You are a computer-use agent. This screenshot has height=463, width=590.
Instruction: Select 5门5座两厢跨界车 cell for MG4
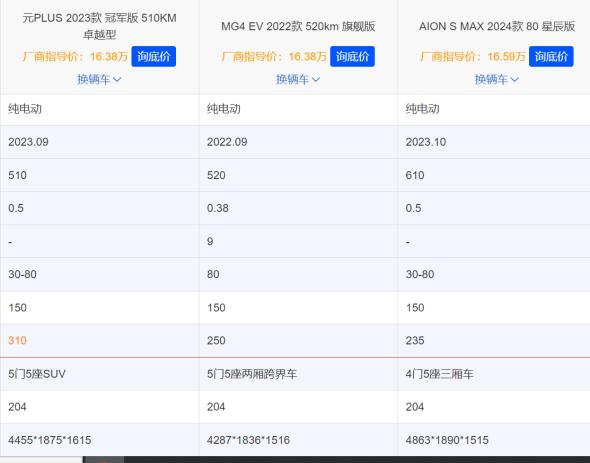point(298,374)
